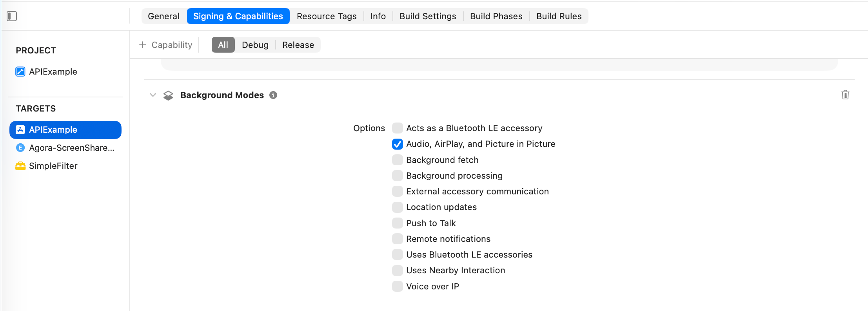Open the Resource Tags tab

click(327, 16)
